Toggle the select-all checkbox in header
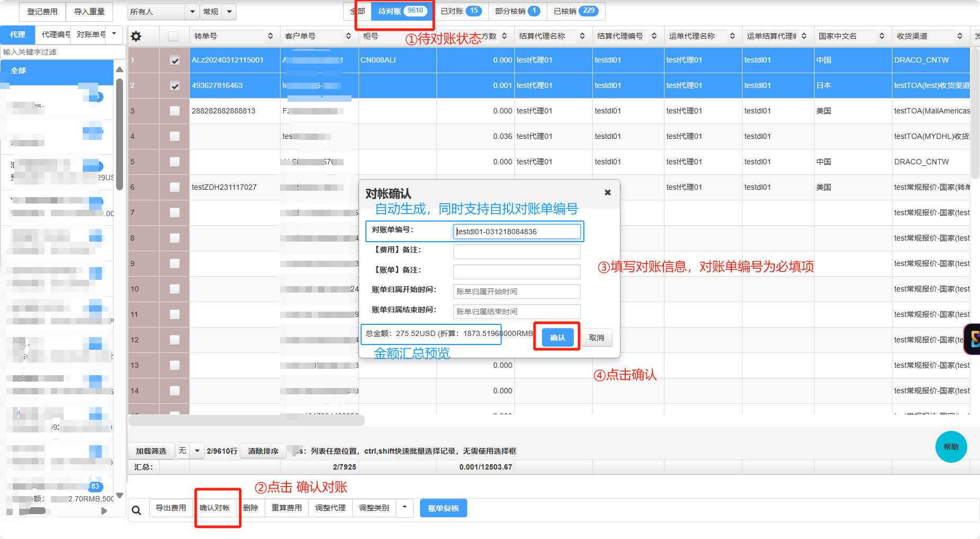 click(173, 36)
